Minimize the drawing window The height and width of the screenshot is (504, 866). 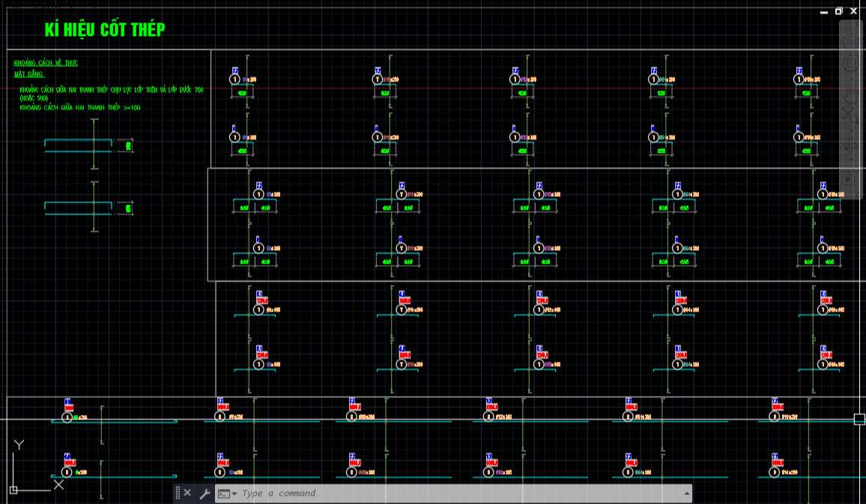coord(824,11)
